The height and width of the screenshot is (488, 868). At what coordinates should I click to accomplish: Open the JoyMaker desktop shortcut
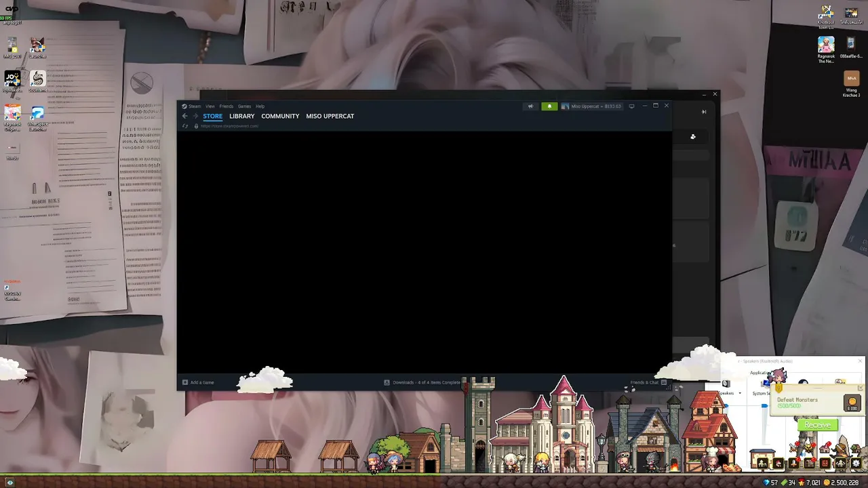pos(12,81)
